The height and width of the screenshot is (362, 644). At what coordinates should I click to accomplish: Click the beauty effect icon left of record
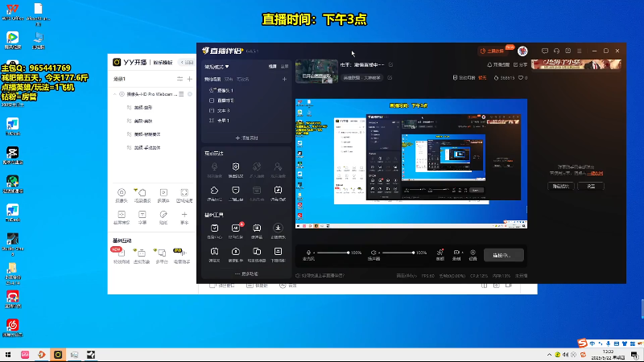(x=440, y=252)
